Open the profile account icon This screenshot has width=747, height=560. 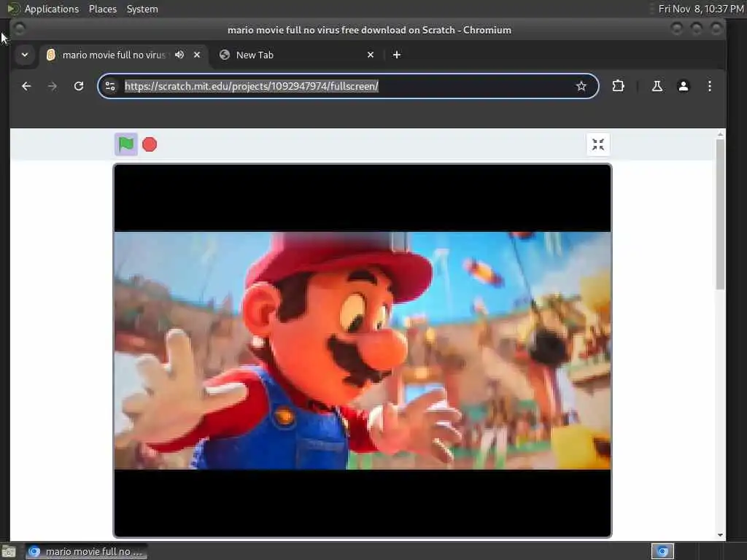(683, 86)
